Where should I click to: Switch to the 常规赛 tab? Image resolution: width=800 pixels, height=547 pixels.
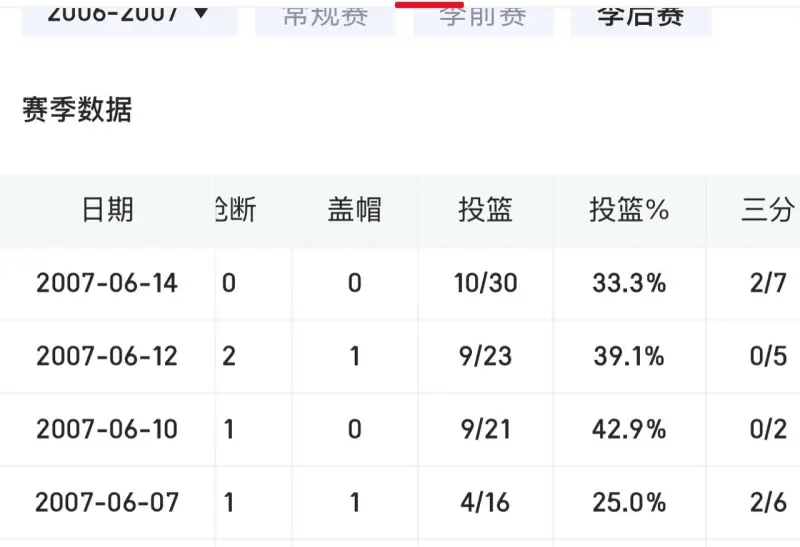pyautogui.click(x=325, y=18)
